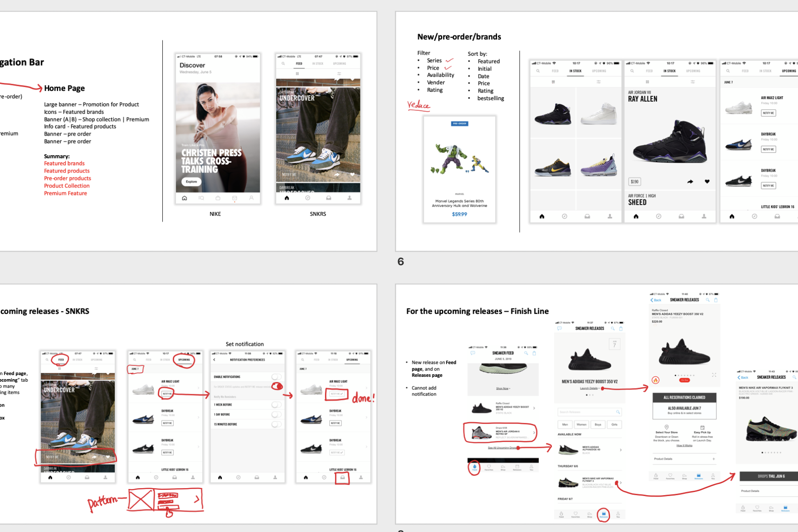
Task: Tap home icon in the NIKE Discover mockup
Action: click(184, 198)
